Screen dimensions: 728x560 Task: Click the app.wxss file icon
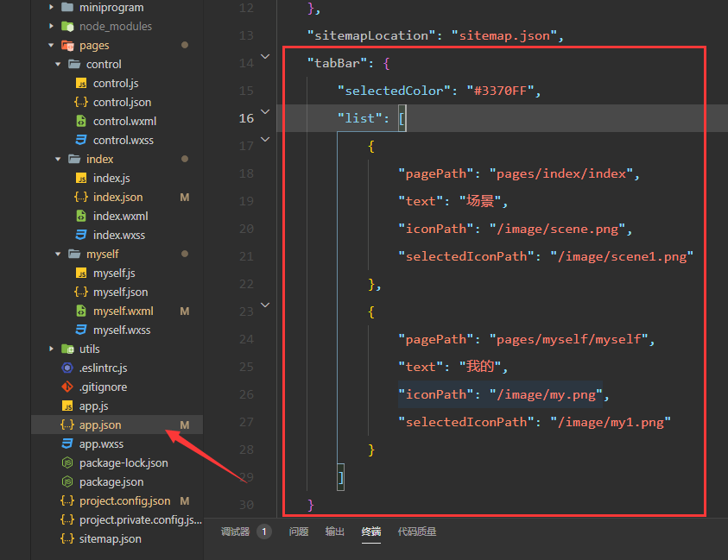click(67, 444)
